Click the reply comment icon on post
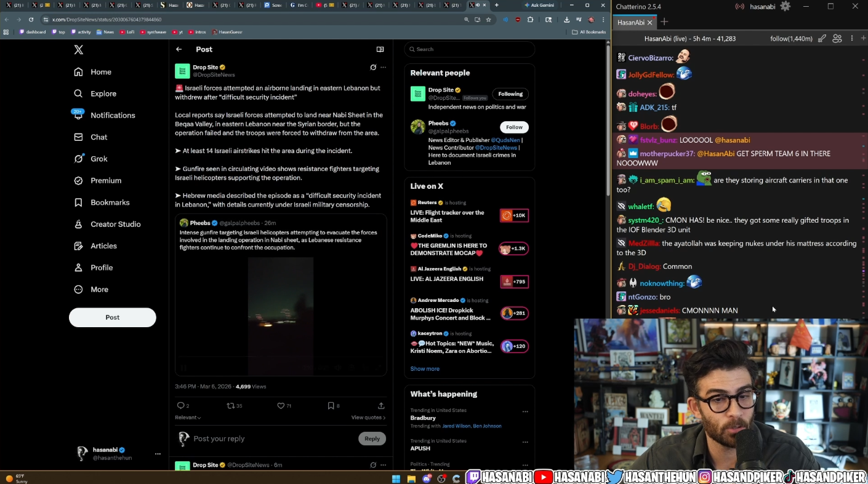 tap(180, 406)
